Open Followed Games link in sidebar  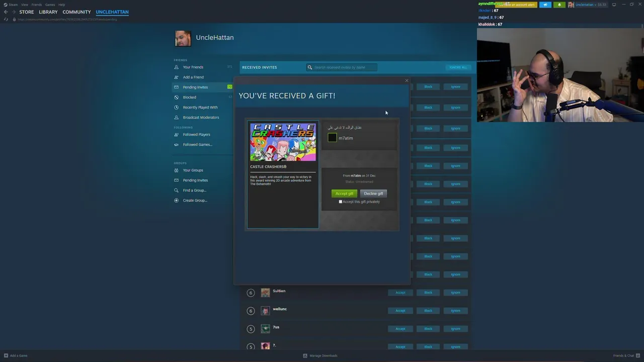pyautogui.click(x=198, y=144)
